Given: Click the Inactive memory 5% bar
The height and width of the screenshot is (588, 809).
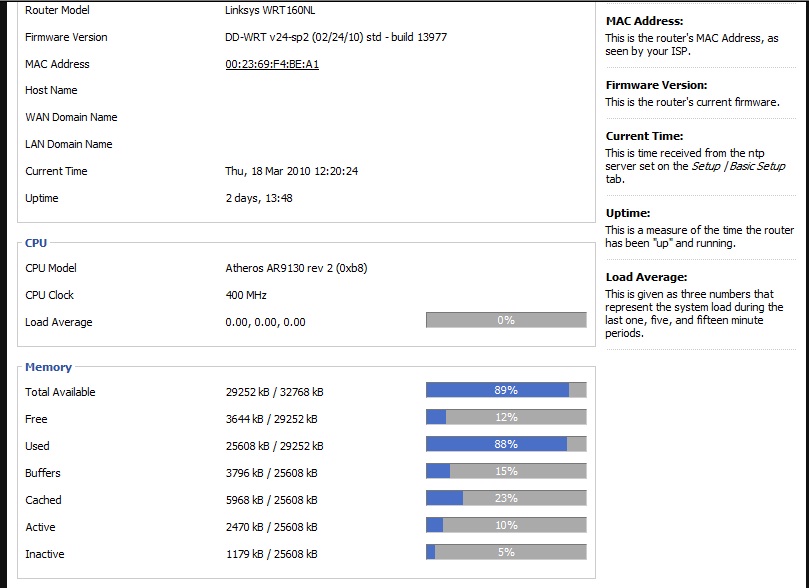Looking at the screenshot, I should pos(506,553).
